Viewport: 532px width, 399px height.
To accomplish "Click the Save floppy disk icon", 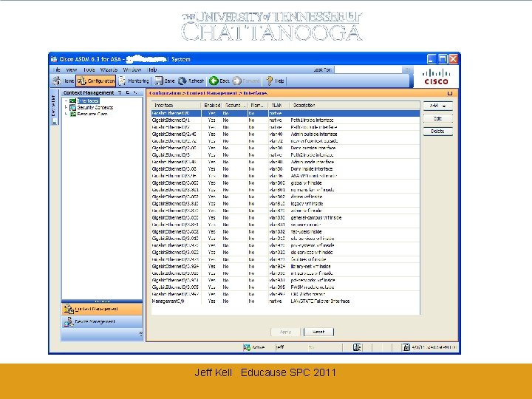I will pyautogui.click(x=159, y=81).
